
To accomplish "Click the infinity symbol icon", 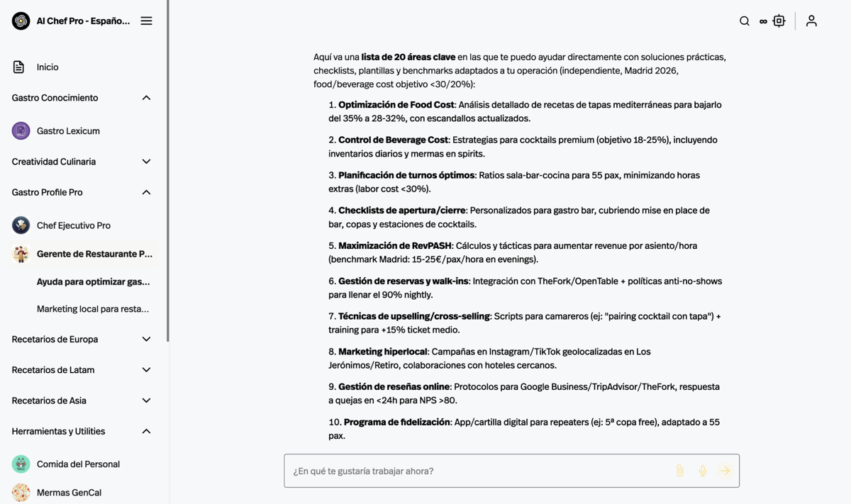I will pyautogui.click(x=763, y=22).
